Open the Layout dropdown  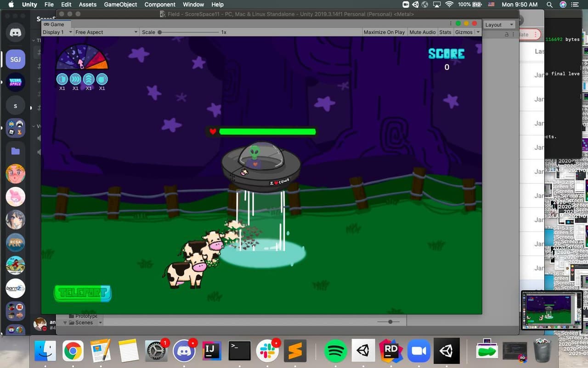(499, 25)
